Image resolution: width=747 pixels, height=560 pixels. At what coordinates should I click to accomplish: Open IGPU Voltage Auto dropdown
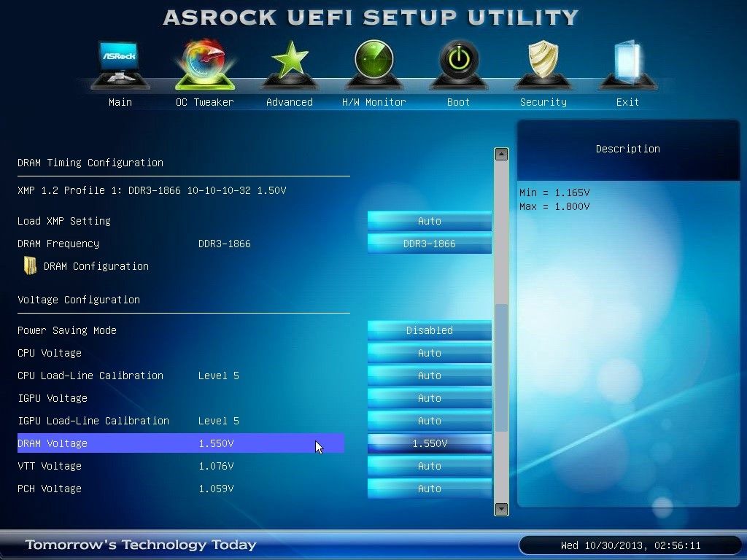point(429,398)
